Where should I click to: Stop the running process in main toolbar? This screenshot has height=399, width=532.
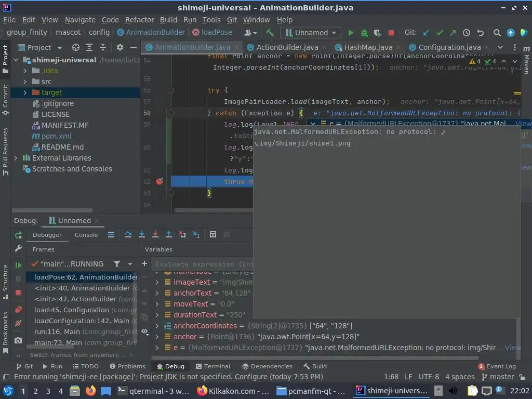click(391, 33)
